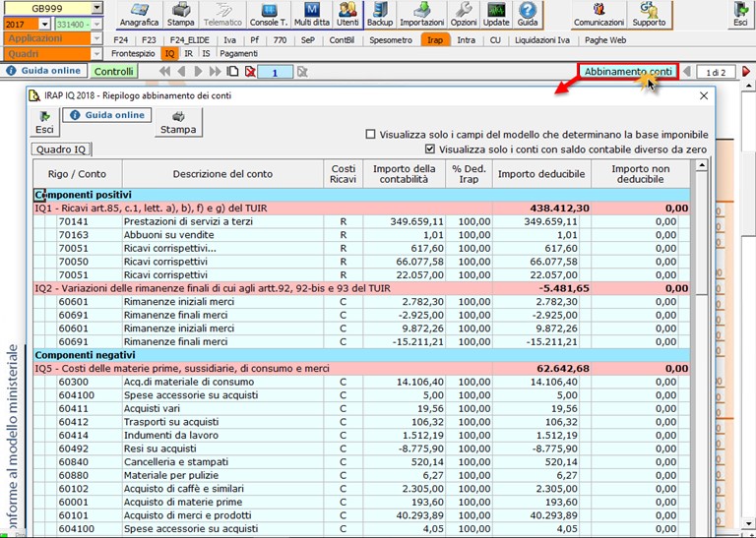Open Comunicazioni tool
Image resolution: width=756 pixels, height=538 pixels.
(598, 15)
